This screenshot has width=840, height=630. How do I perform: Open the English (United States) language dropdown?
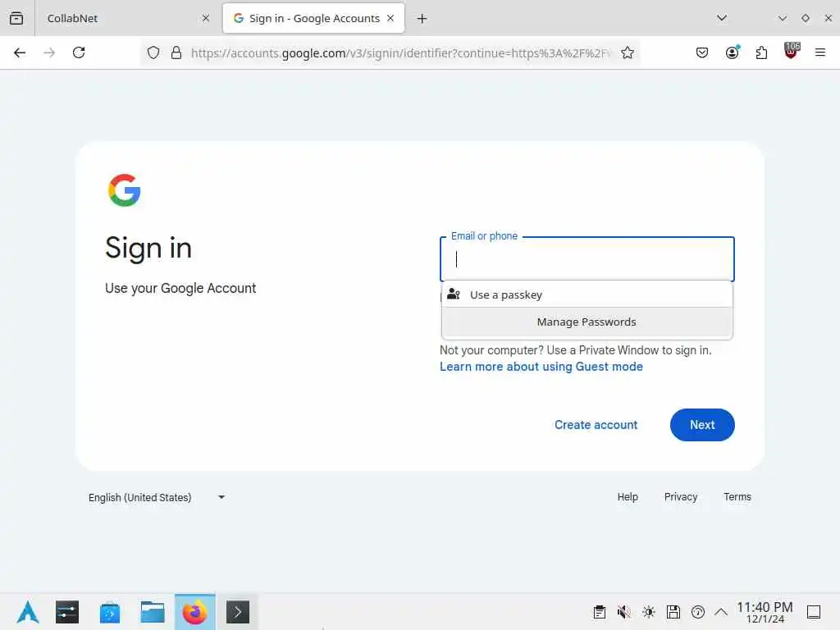[157, 497]
